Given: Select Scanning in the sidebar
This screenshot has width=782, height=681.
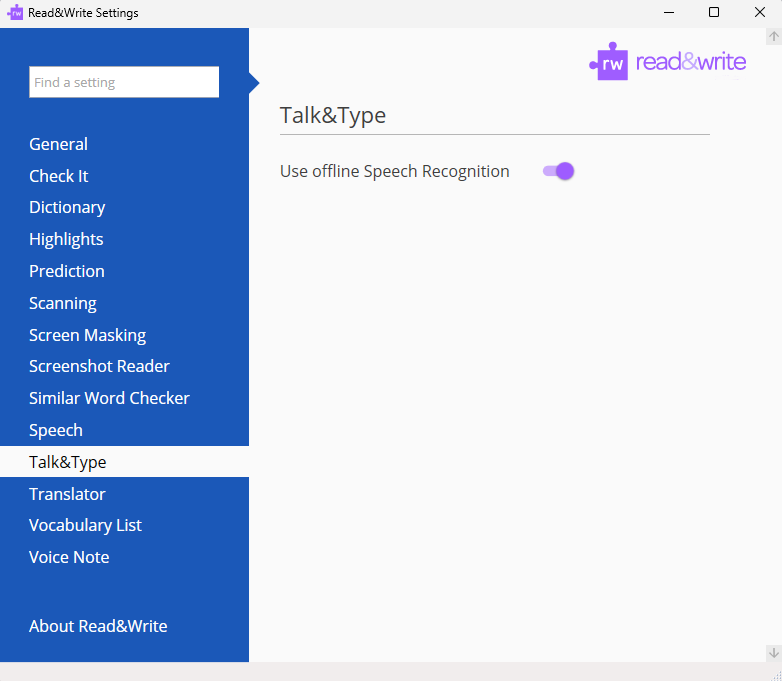Looking at the screenshot, I should tap(63, 303).
